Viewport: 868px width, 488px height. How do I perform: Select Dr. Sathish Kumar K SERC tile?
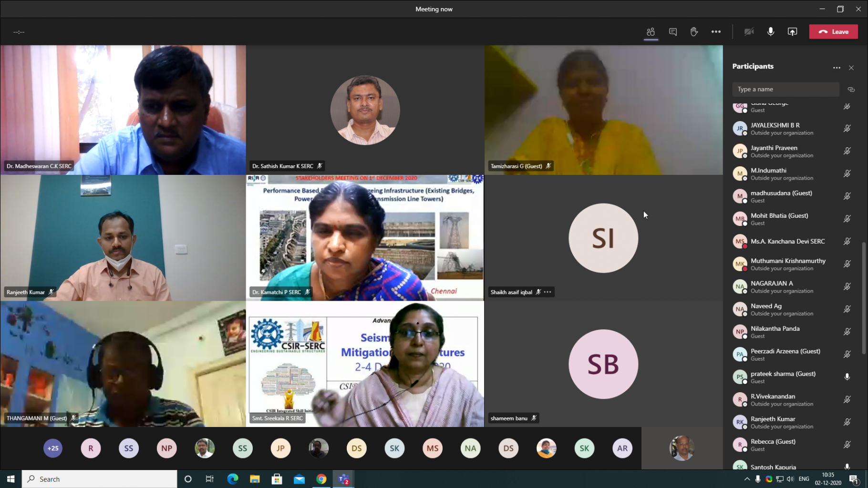365,110
